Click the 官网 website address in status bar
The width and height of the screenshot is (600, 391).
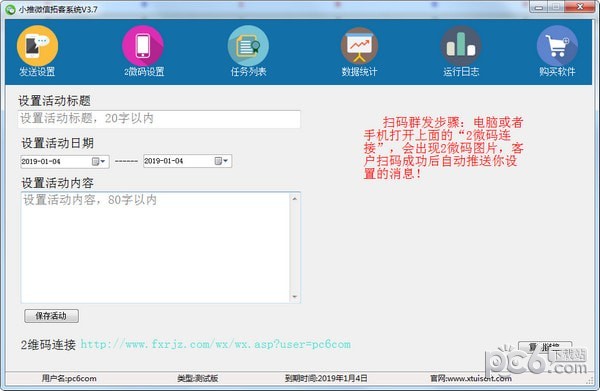pyautogui.click(x=471, y=379)
